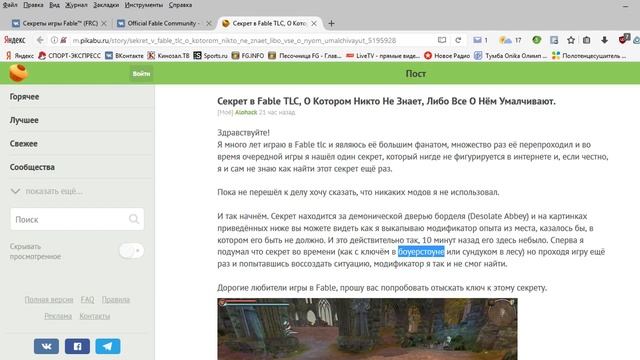This screenshot has height=360, width=640.
Task: Toggle Скрывать просмотренное switch
Action: [131, 251]
